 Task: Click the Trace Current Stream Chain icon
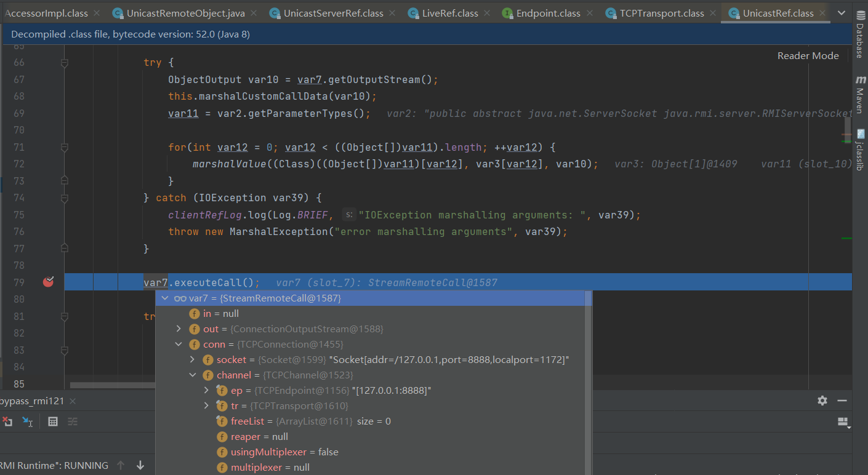(x=73, y=421)
